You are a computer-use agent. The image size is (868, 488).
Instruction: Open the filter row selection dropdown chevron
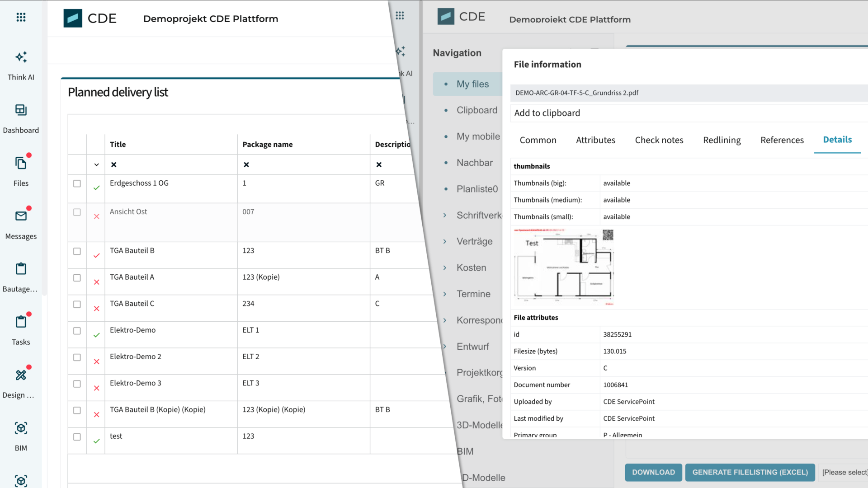[96, 164]
